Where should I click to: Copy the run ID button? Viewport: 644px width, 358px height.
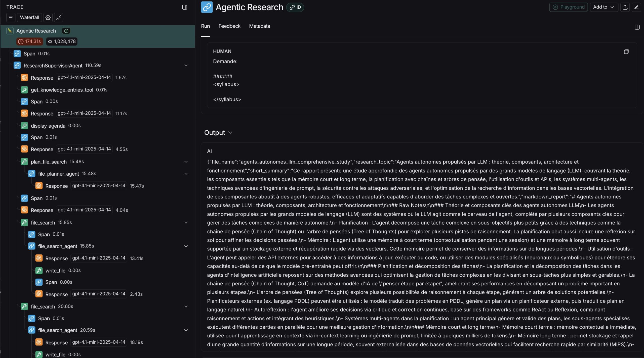[x=295, y=7]
